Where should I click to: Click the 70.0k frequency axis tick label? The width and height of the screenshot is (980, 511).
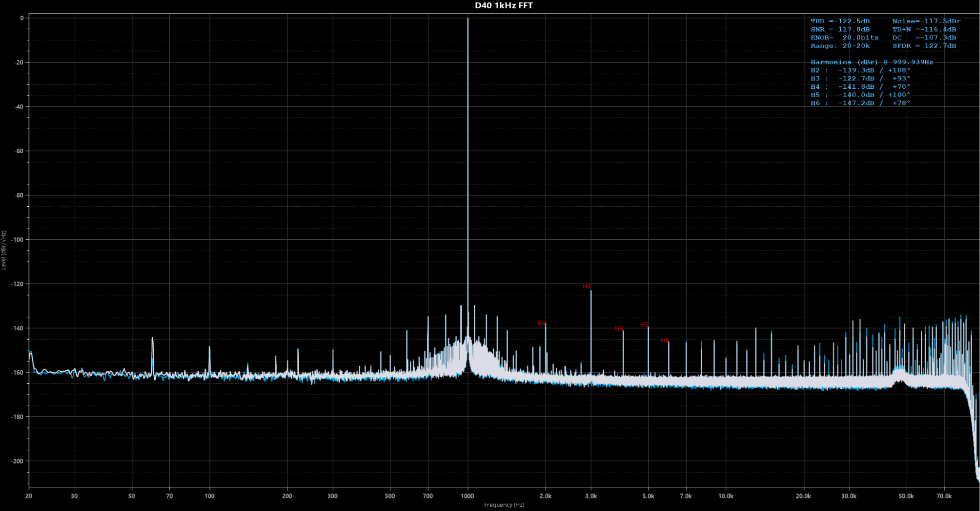[944, 496]
